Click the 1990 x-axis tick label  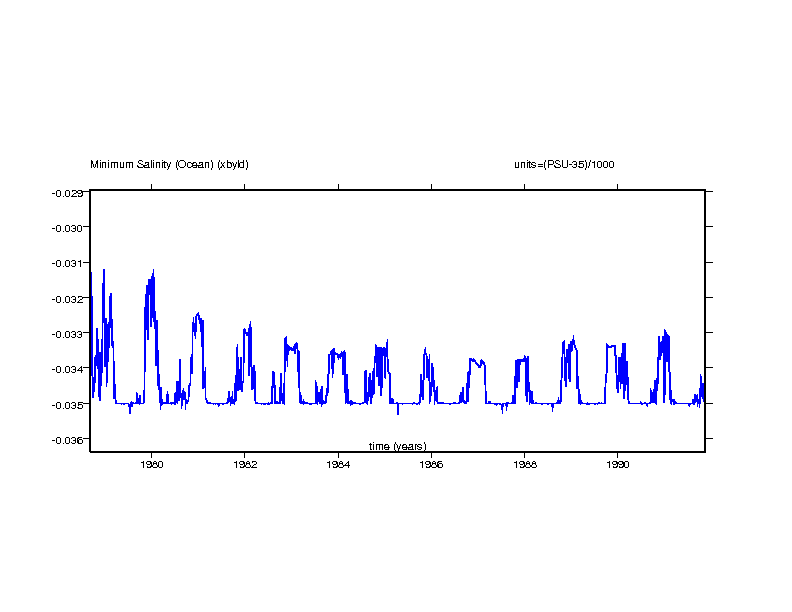pyautogui.click(x=618, y=464)
